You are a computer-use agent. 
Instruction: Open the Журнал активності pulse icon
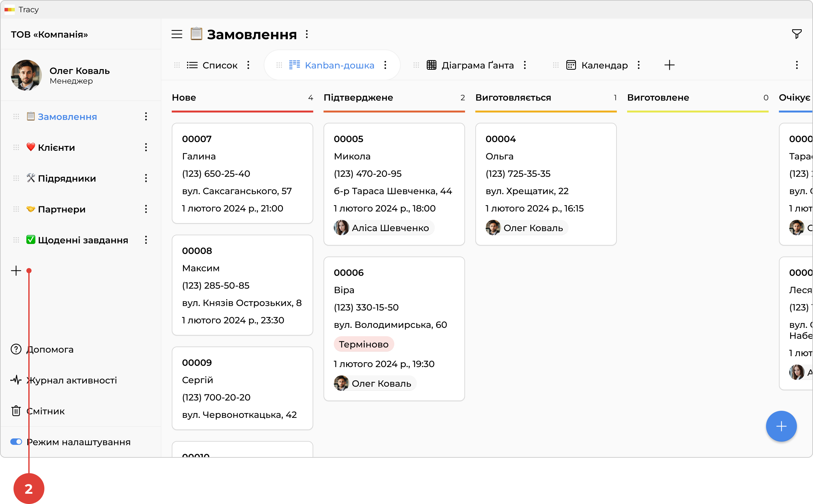[16, 380]
